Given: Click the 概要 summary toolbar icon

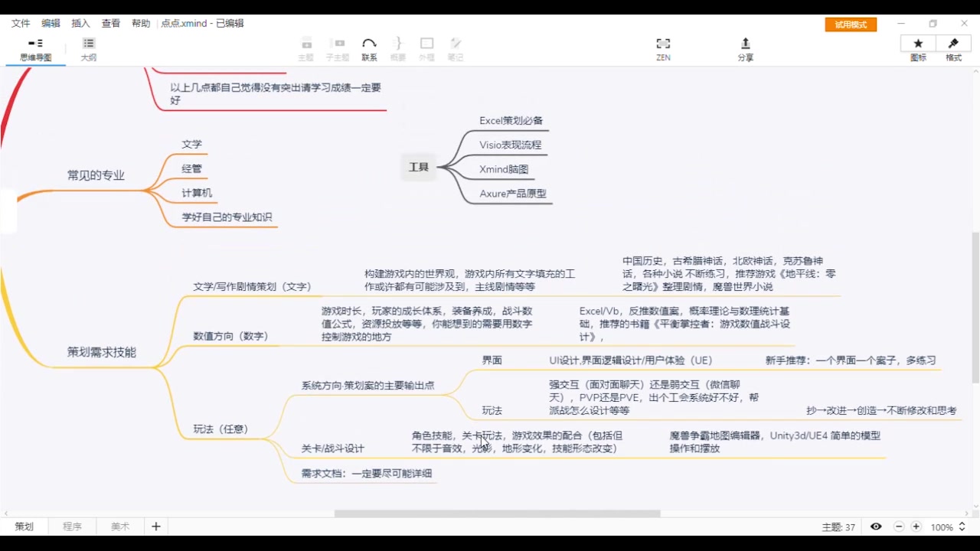Looking at the screenshot, I should (397, 49).
